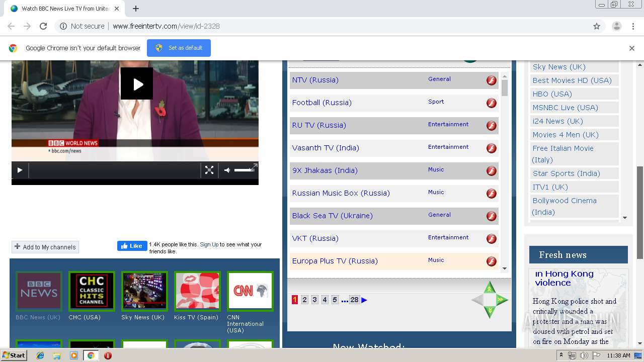Go to page 4 of channel list
Screen dimensions: 644x362
click(325, 300)
